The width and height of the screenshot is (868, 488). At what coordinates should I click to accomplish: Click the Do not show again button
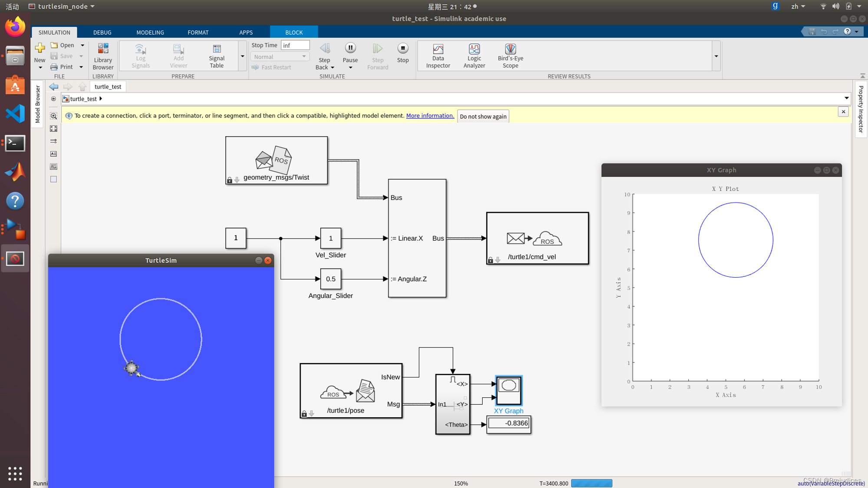click(x=483, y=116)
